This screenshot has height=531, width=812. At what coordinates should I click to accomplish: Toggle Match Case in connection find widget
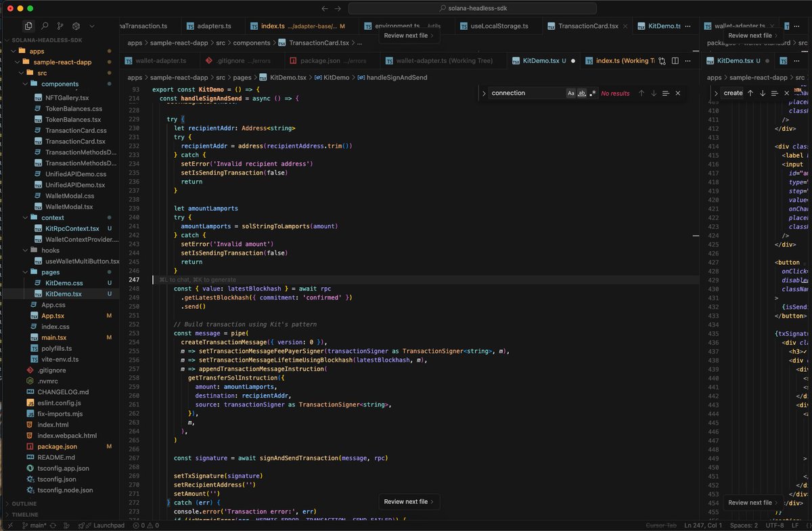570,93
